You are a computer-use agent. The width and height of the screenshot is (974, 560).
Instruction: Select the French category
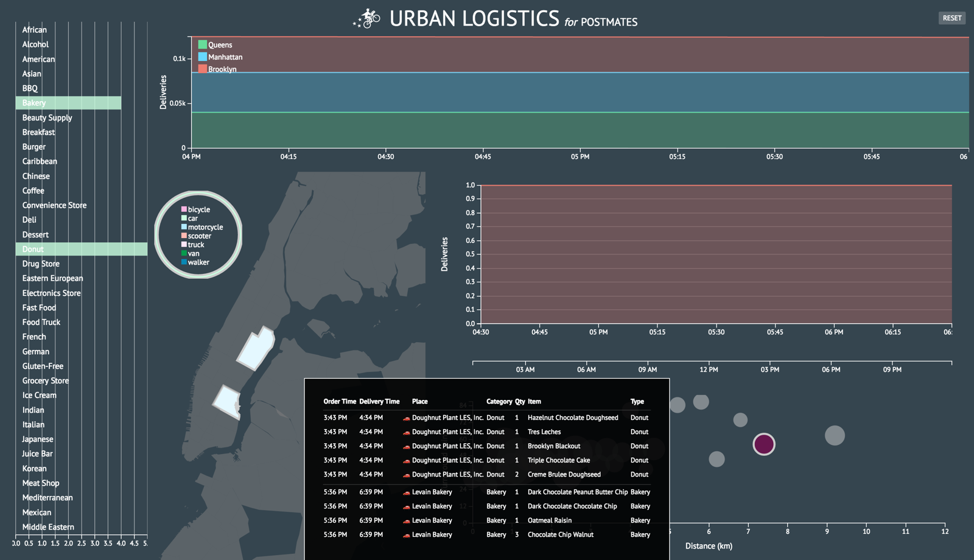[34, 337]
